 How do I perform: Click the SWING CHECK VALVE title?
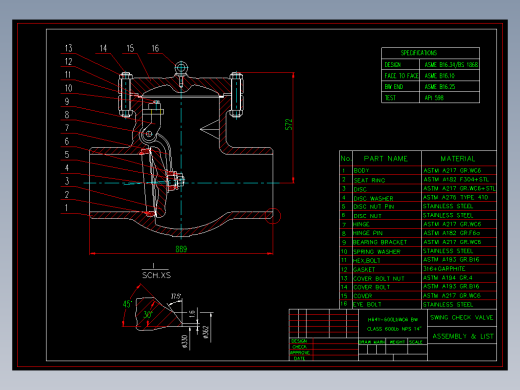(x=462, y=317)
